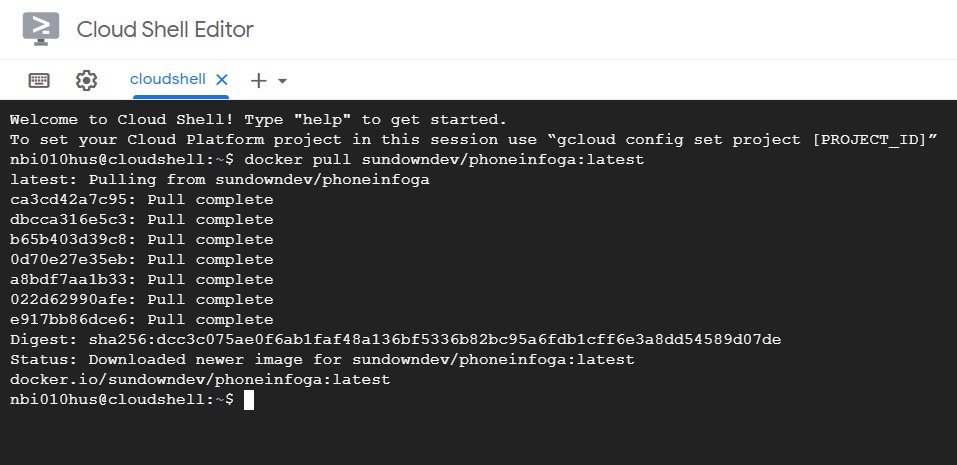Click the sha256 digest hash line
The image size is (957, 465).
tap(395, 340)
